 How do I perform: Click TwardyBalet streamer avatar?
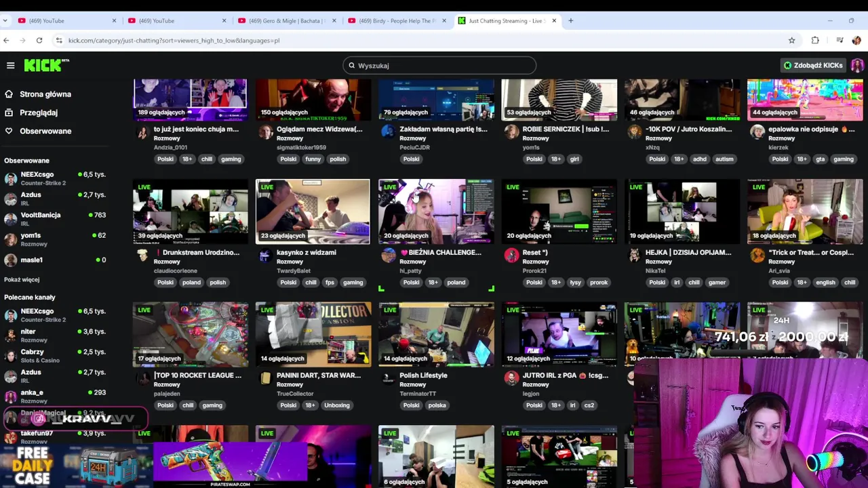tap(265, 255)
